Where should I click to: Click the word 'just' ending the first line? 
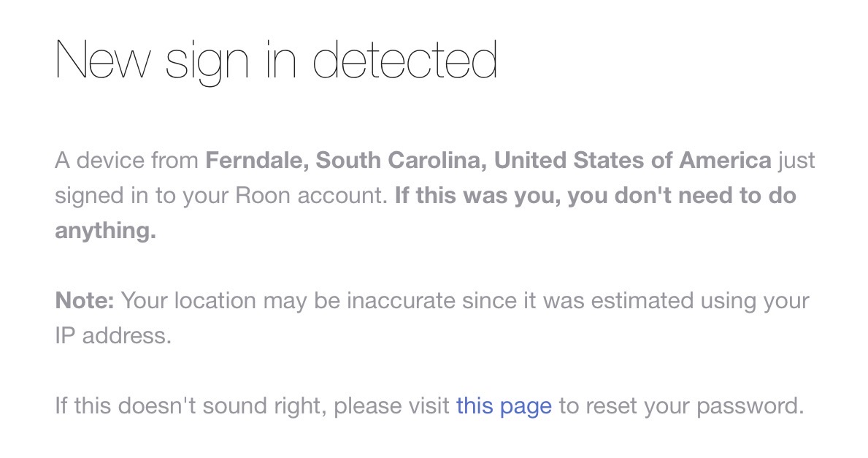796,161
